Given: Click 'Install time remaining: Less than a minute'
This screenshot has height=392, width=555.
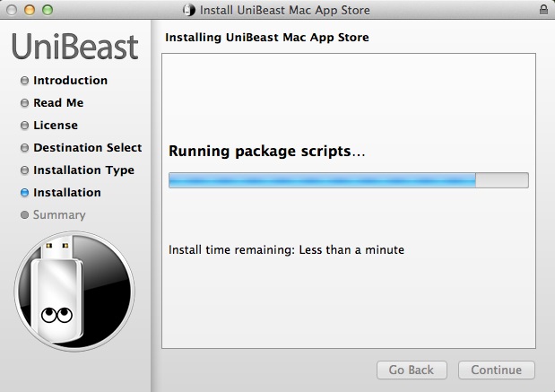Looking at the screenshot, I should [286, 249].
